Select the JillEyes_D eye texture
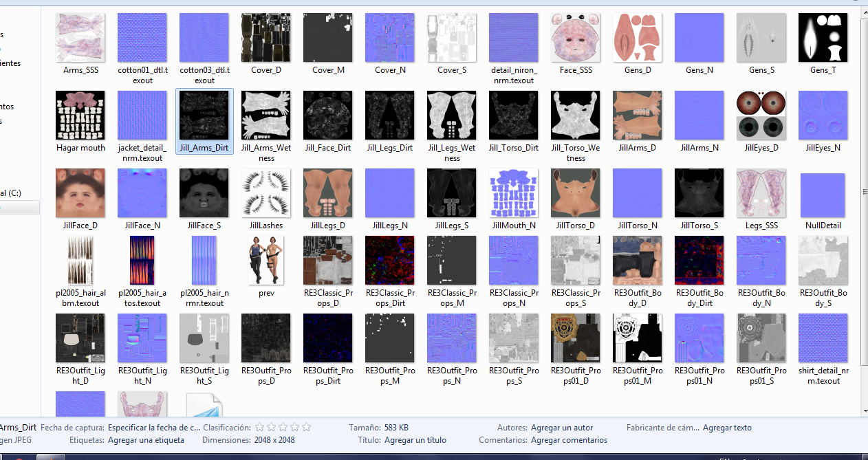 (761, 116)
